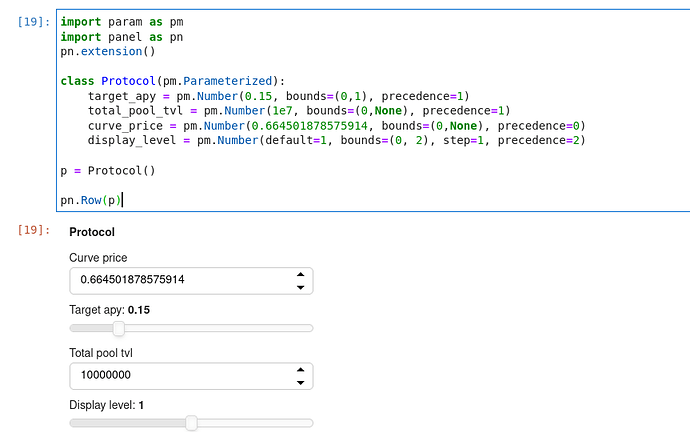Screen dimensions: 690x432
Task: Click the 'Display level: 1' label
Action: pyautogui.click(x=106, y=405)
